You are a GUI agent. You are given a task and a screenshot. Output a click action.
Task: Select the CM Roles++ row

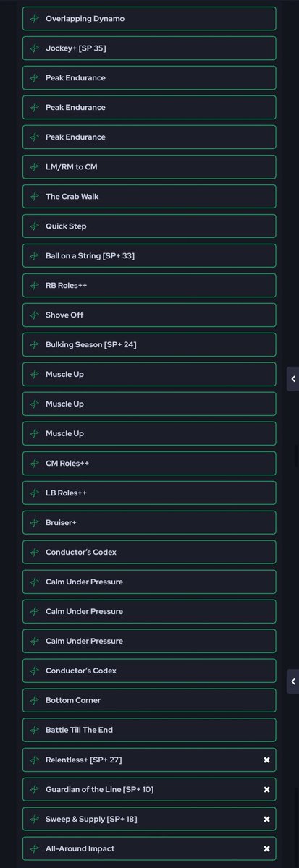click(x=149, y=464)
